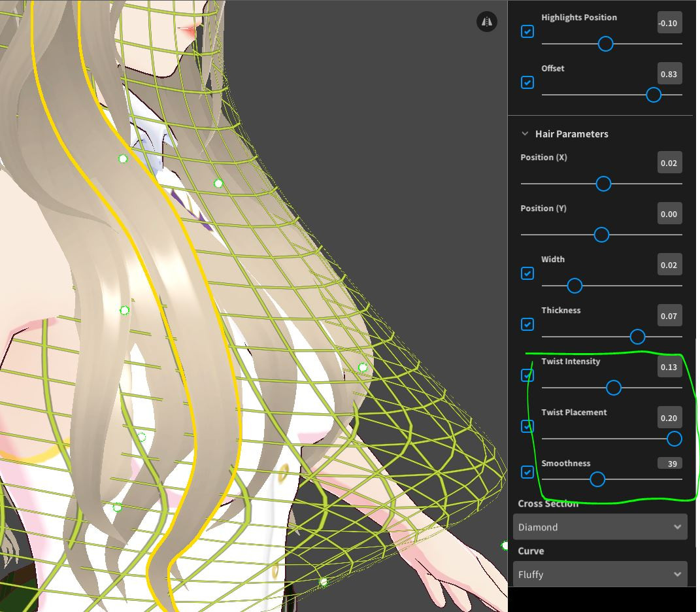This screenshot has height=612, width=700.
Task: Click the Offset value 0.83 field
Action: [x=669, y=74]
